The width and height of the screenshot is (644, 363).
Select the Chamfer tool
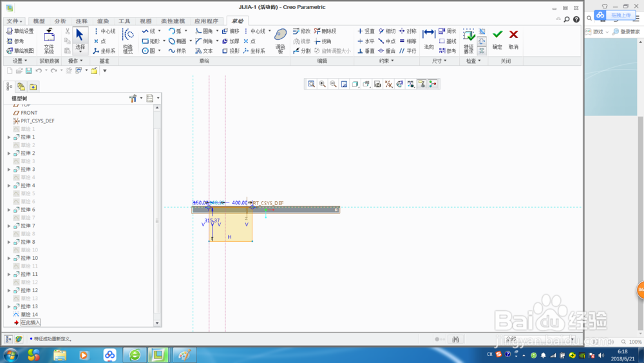coord(204,41)
